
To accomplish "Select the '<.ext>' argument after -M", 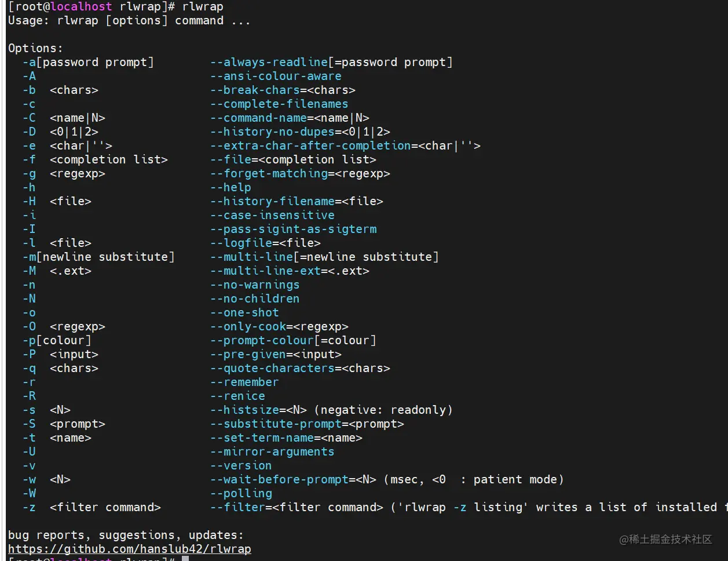I will [x=71, y=271].
